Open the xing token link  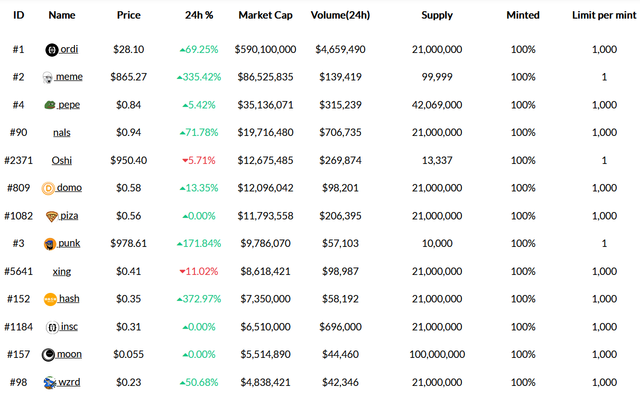[x=62, y=272]
